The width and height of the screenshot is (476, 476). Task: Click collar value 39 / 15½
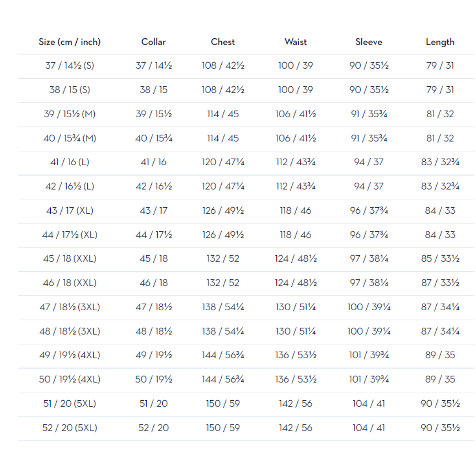click(x=154, y=114)
